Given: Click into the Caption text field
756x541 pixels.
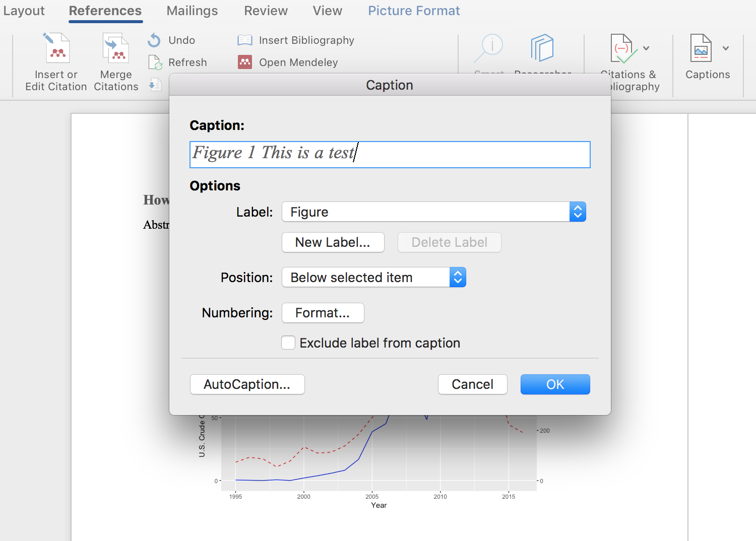Looking at the screenshot, I should [x=390, y=155].
